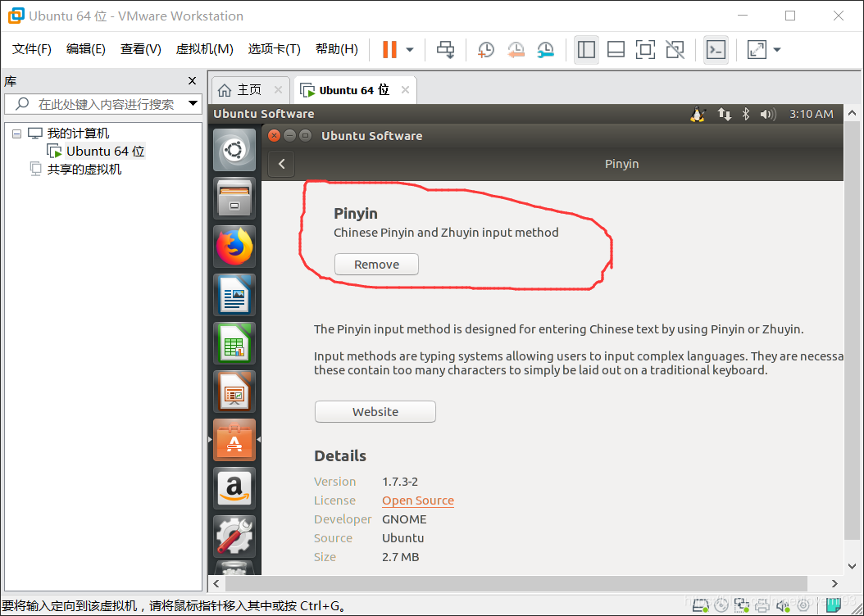The width and height of the screenshot is (864, 616).
Task: Click the penguin input method indicator
Action: (698, 114)
